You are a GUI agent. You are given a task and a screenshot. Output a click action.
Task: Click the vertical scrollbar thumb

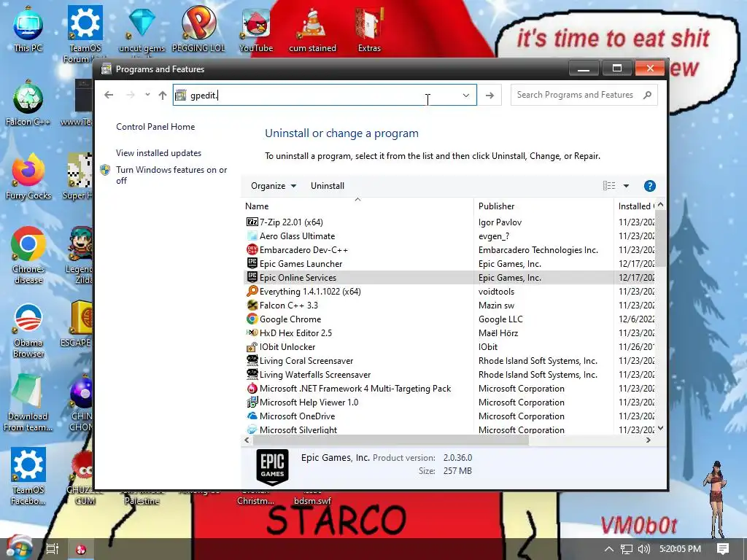[x=660, y=238]
